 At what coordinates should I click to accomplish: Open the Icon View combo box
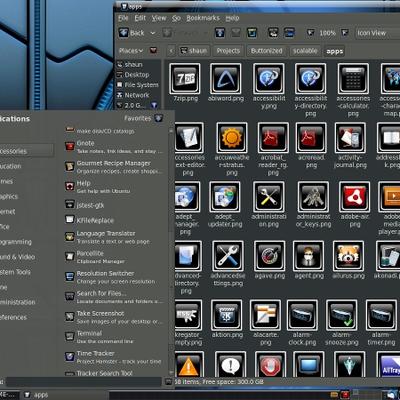click(377, 33)
